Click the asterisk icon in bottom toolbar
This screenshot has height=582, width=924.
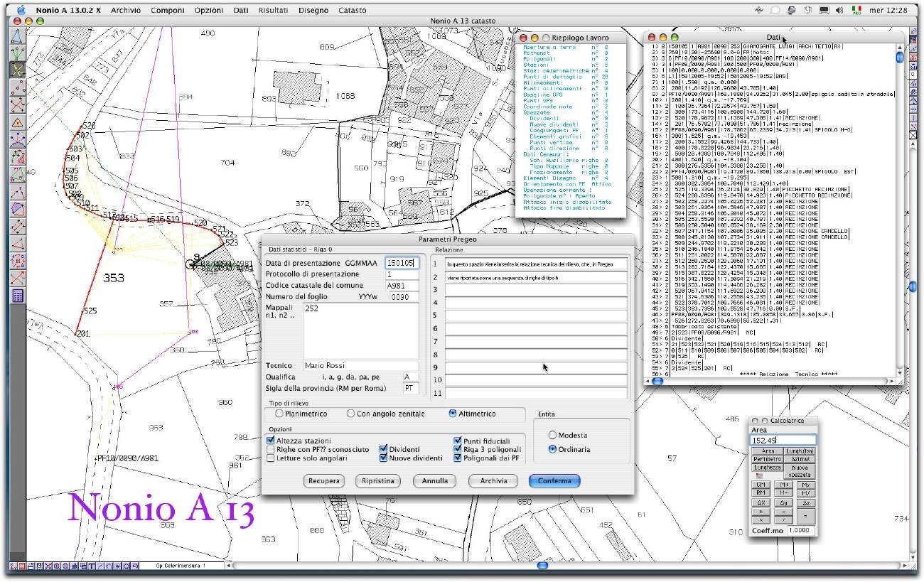pos(117,566)
